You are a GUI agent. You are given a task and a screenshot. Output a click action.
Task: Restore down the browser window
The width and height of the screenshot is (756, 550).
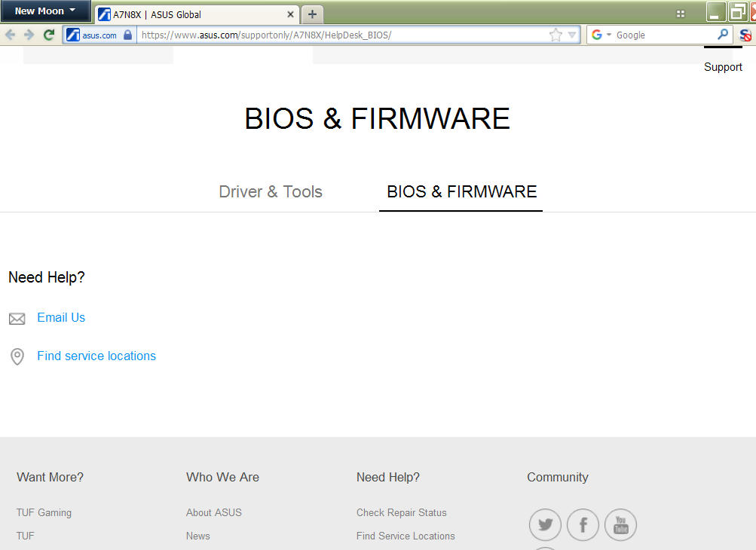[738, 12]
